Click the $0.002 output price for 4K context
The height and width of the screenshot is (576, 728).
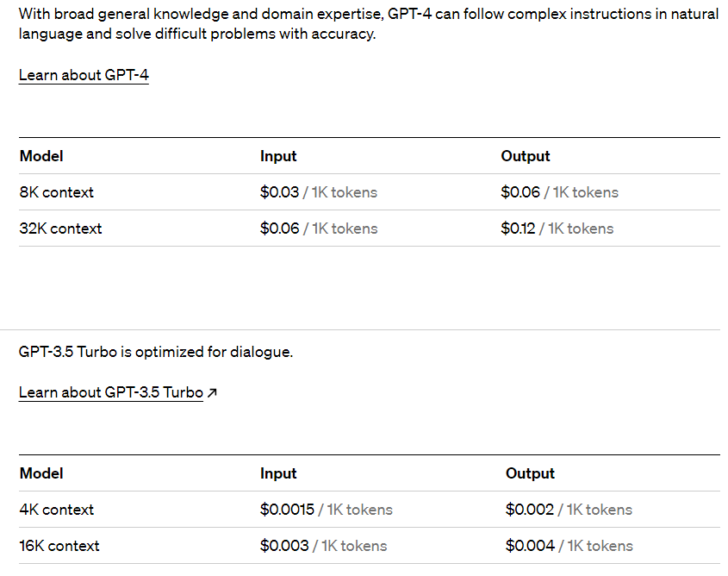coord(529,509)
